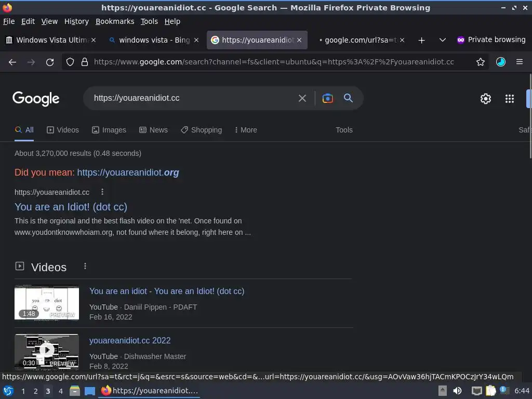Open the file manager taskbar icon

click(75, 391)
